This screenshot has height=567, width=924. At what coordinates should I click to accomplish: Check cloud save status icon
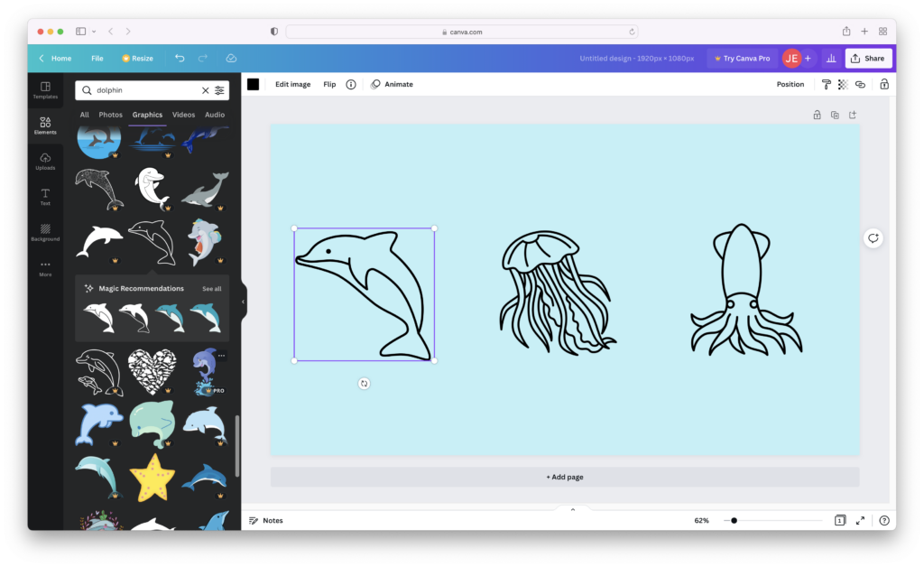[231, 58]
